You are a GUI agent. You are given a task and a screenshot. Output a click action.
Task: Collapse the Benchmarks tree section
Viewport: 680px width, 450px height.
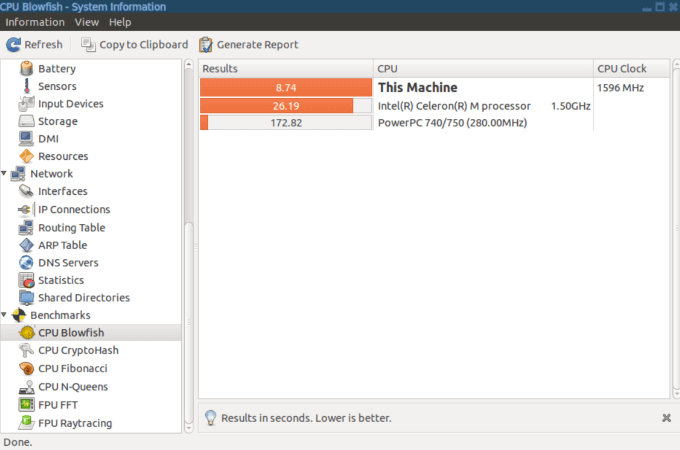(x=5, y=316)
